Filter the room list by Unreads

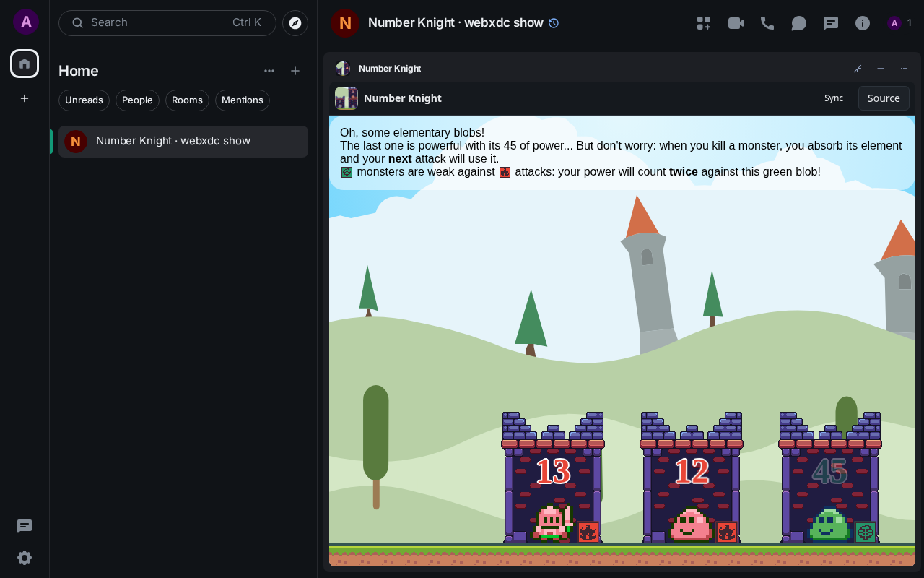(x=84, y=100)
